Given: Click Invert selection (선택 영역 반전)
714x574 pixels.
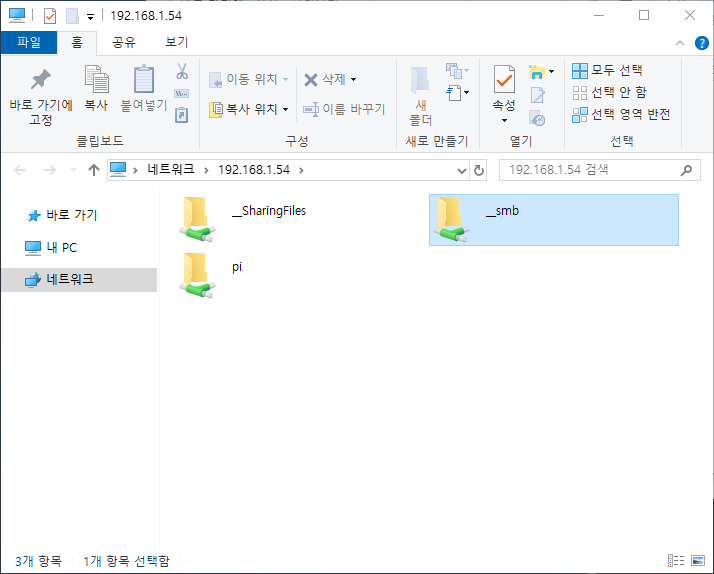Looking at the screenshot, I should click(x=622, y=114).
